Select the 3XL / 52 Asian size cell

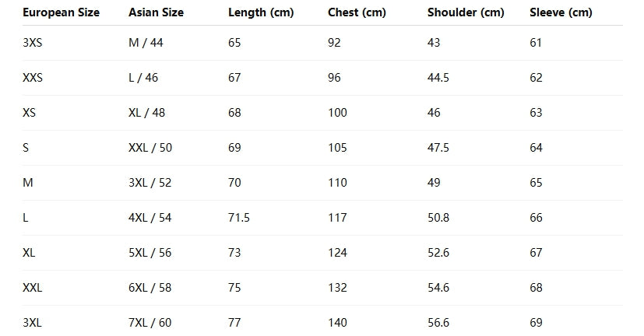(x=150, y=183)
